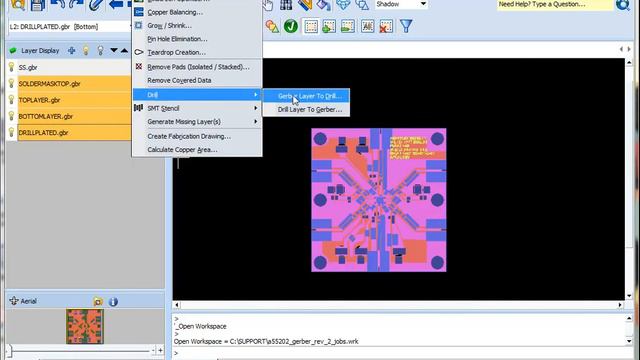Select Create Fabrication Drawing... menu item
The width and height of the screenshot is (640, 360).
click(x=197, y=136)
